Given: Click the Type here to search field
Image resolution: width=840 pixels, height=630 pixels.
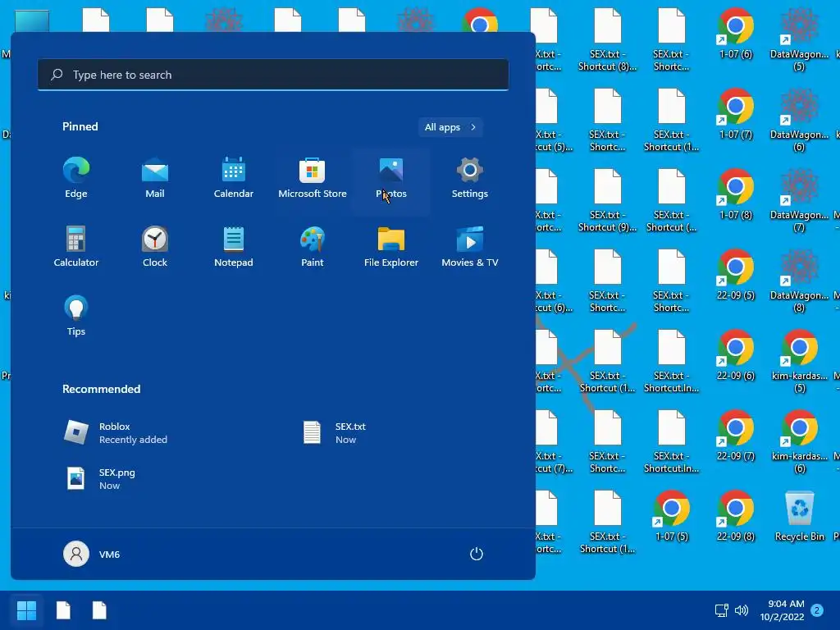Looking at the screenshot, I should pos(273,75).
